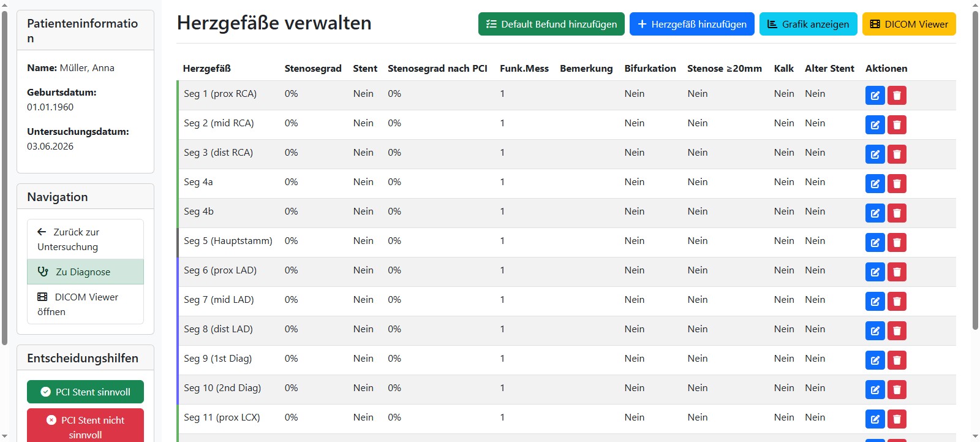Image resolution: width=980 pixels, height=442 pixels.
Task: Delete the Seg 9 (1st Diag) row
Action: pyautogui.click(x=897, y=360)
